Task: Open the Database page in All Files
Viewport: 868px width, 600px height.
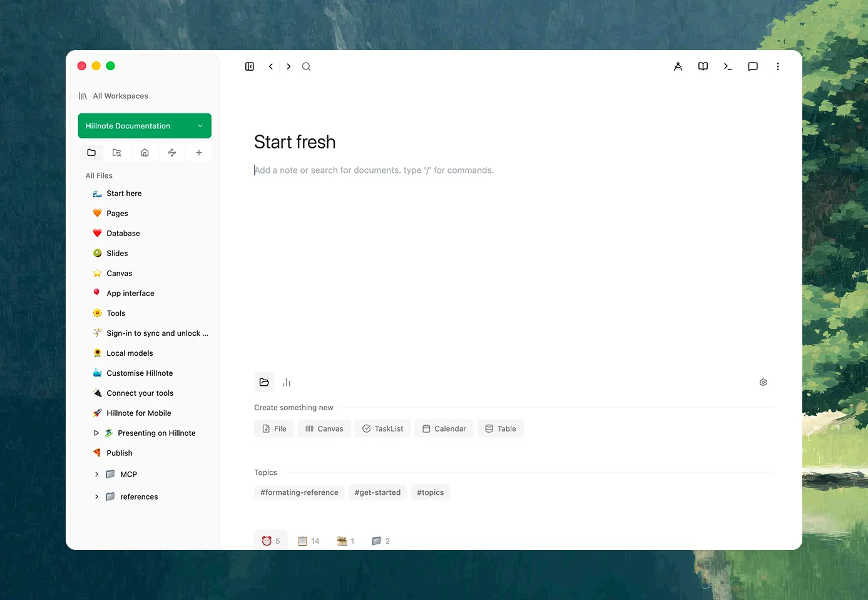Action: [123, 234]
